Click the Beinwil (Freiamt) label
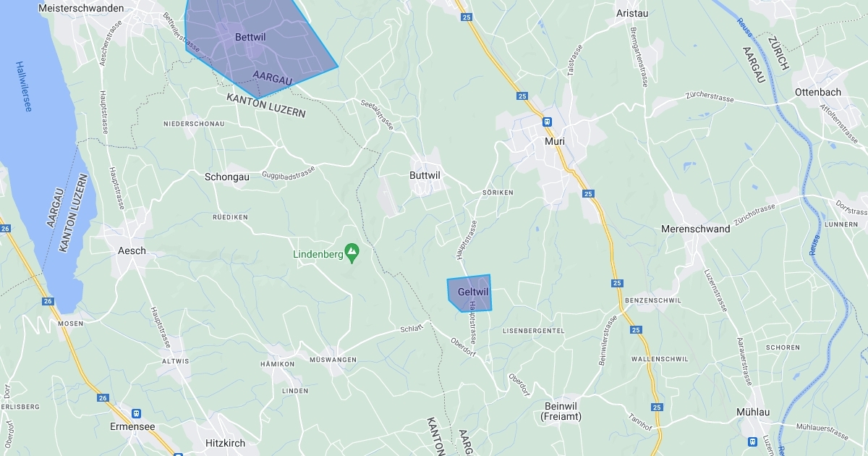Image resolution: width=868 pixels, height=456 pixels. pos(561,411)
